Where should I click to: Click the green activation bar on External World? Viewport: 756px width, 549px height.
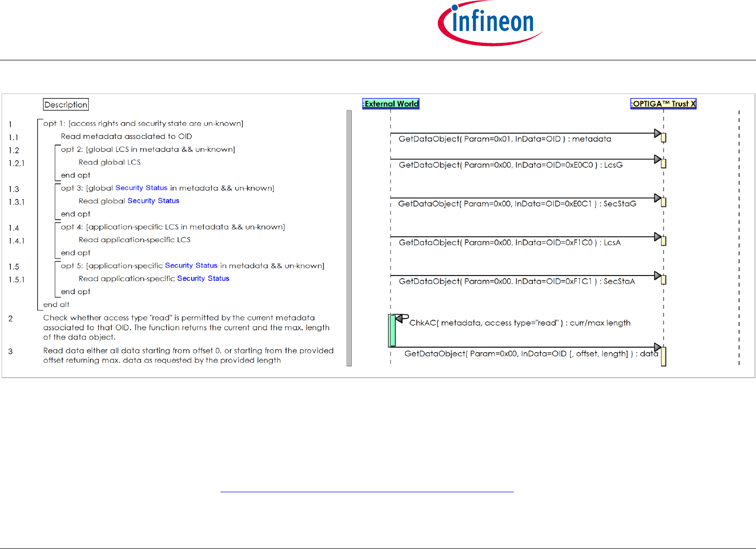pyautogui.click(x=392, y=330)
